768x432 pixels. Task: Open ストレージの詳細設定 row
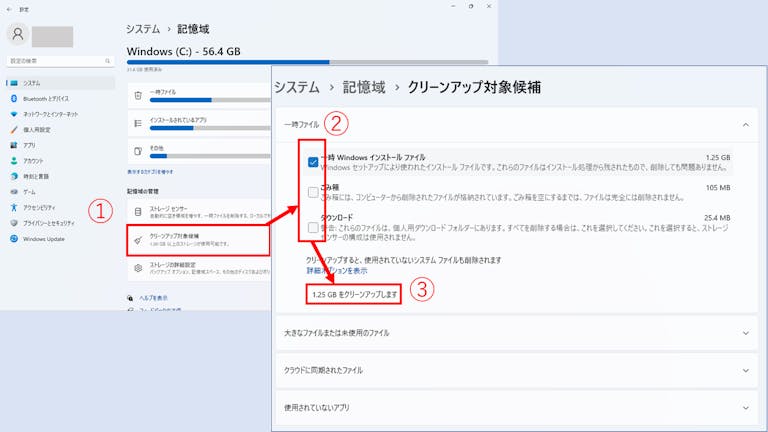(199, 268)
